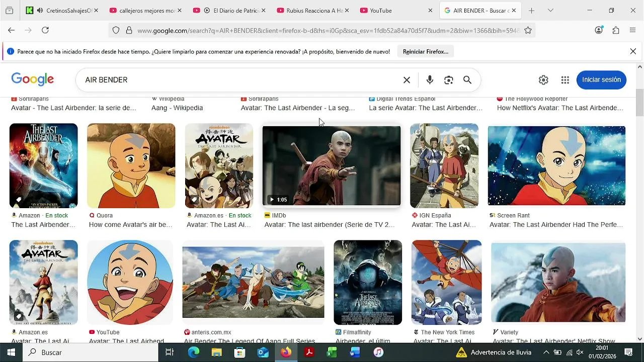Open The Last Airbender movie poster Amazon

tap(44, 166)
